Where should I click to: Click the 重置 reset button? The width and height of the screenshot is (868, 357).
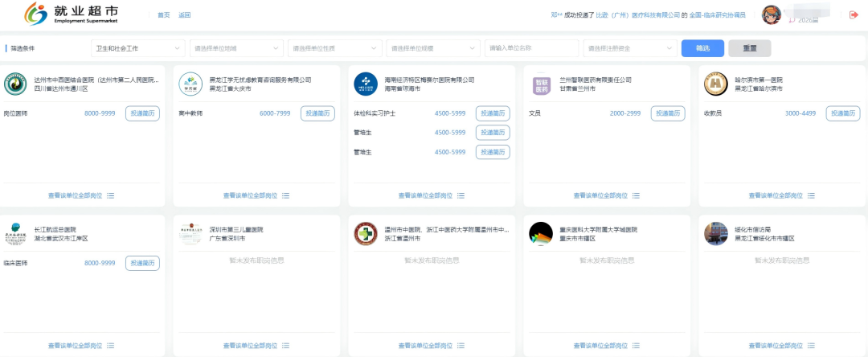coord(749,48)
